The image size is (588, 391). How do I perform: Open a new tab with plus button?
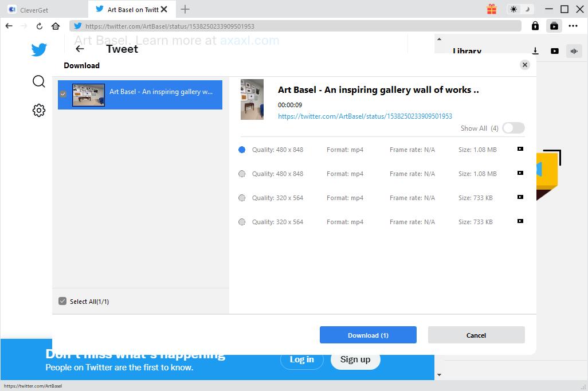185,9
